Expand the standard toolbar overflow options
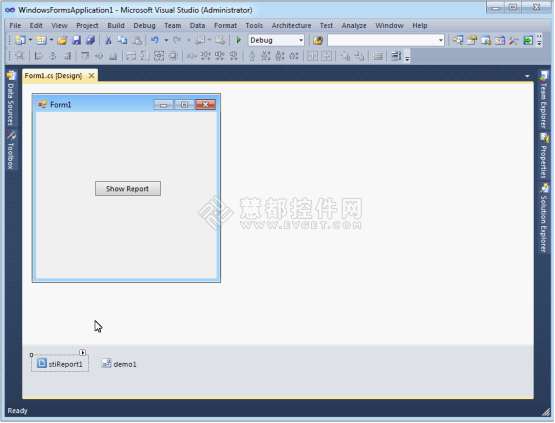This screenshot has height=423, width=555. coord(539,40)
